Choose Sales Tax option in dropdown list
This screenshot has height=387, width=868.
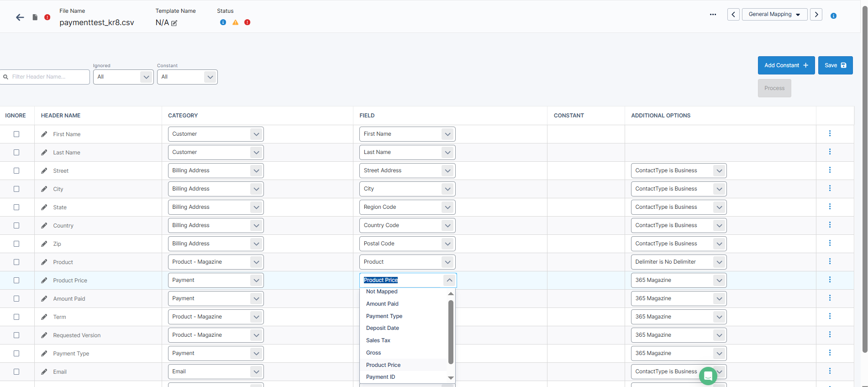click(x=378, y=340)
